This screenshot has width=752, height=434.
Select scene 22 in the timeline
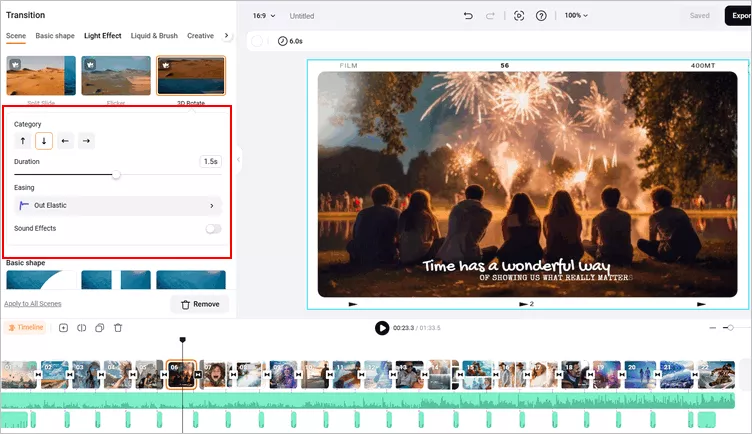click(x=716, y=375)
